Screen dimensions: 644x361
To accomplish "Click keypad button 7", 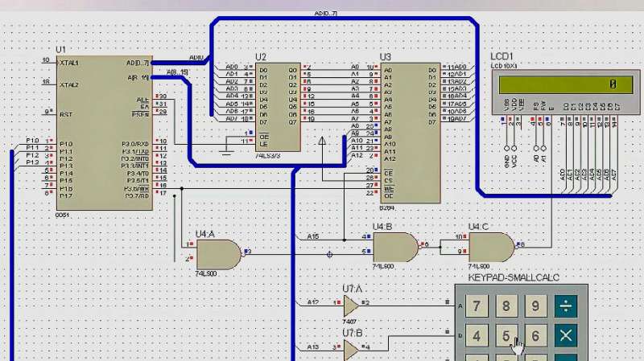I will point(477,306).
